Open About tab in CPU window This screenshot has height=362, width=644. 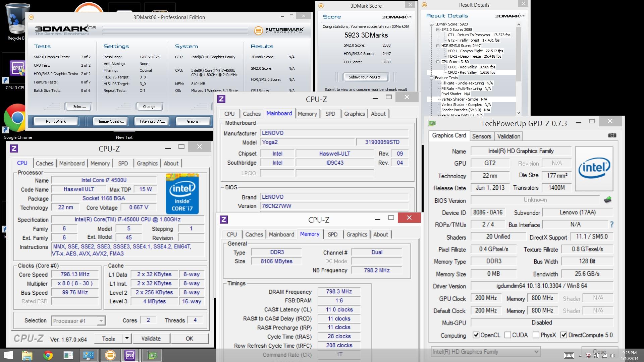click(171, 164)
